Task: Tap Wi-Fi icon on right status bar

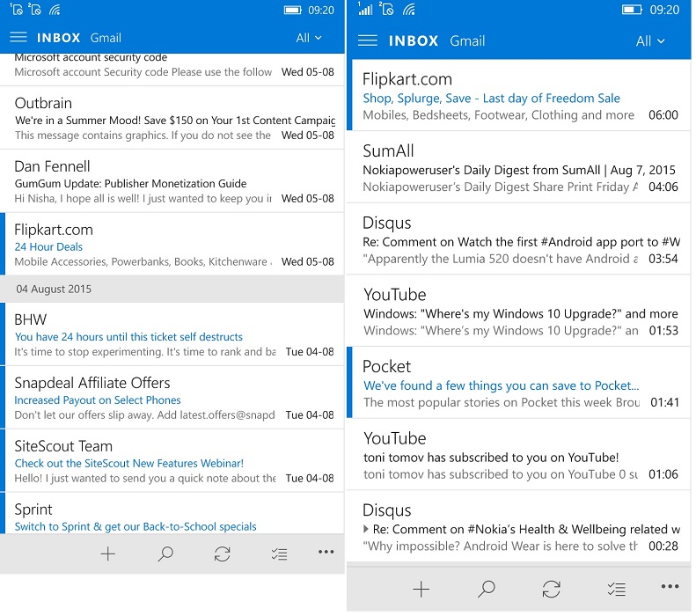Action: point(409,10)
